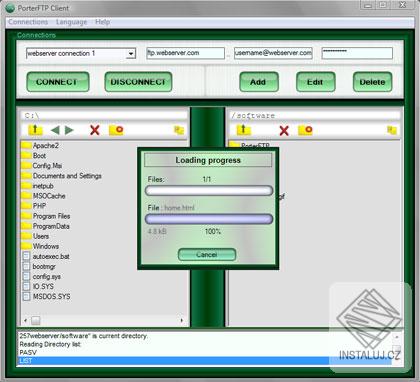Select the inetpub folder

pos(37,186)
